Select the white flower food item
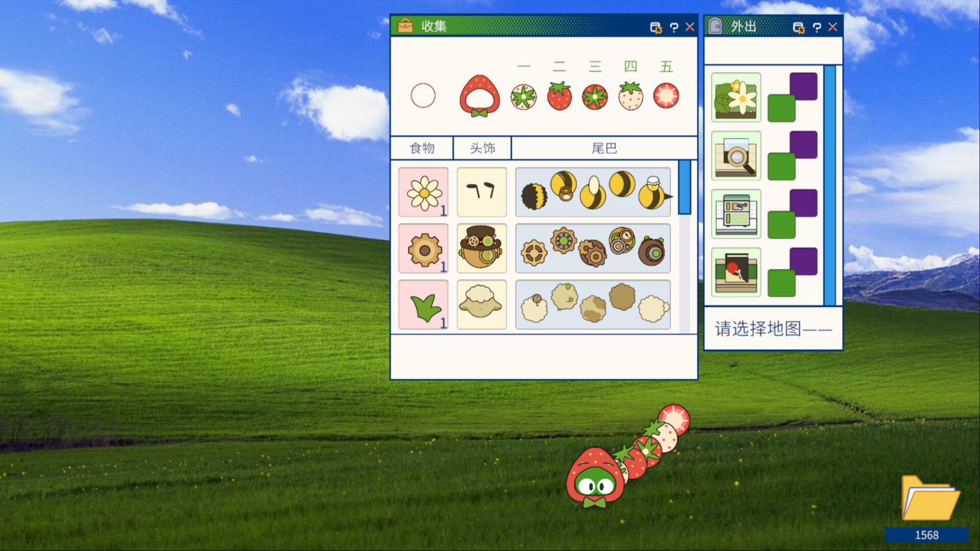 pyautogui.click(x=423, y=192)
